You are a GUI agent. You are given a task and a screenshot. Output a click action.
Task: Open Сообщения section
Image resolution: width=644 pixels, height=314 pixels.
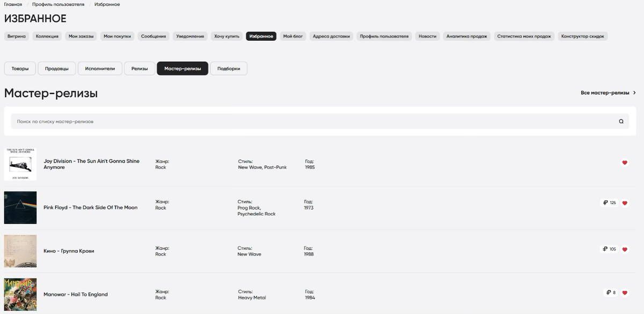[x=153, y=36]
